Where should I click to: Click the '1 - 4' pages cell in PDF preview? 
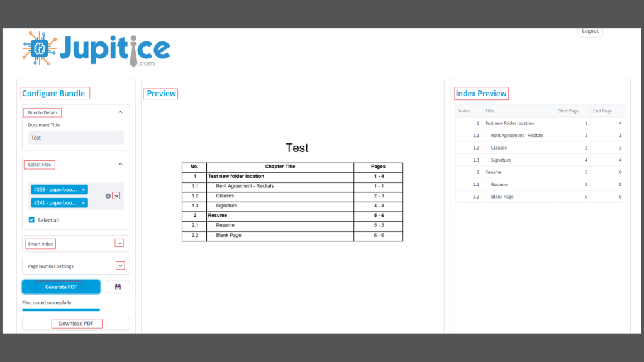(x=379, y=176)
